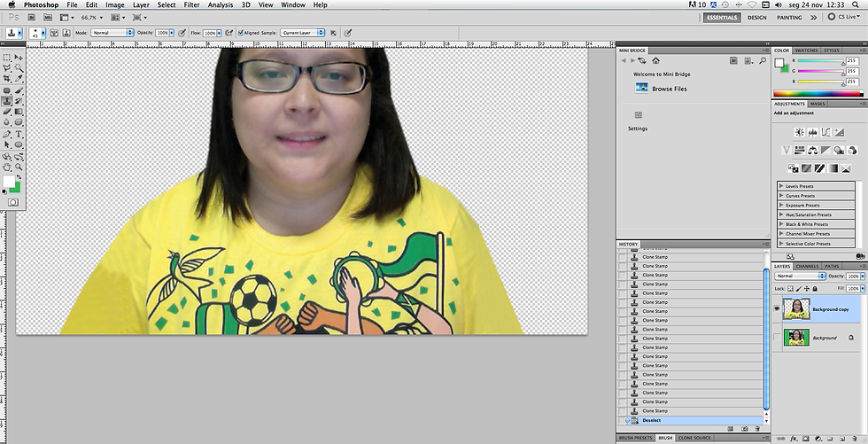The image size is (868, 444).
Task: Open the Filter menu
Action: click(191, 5)
